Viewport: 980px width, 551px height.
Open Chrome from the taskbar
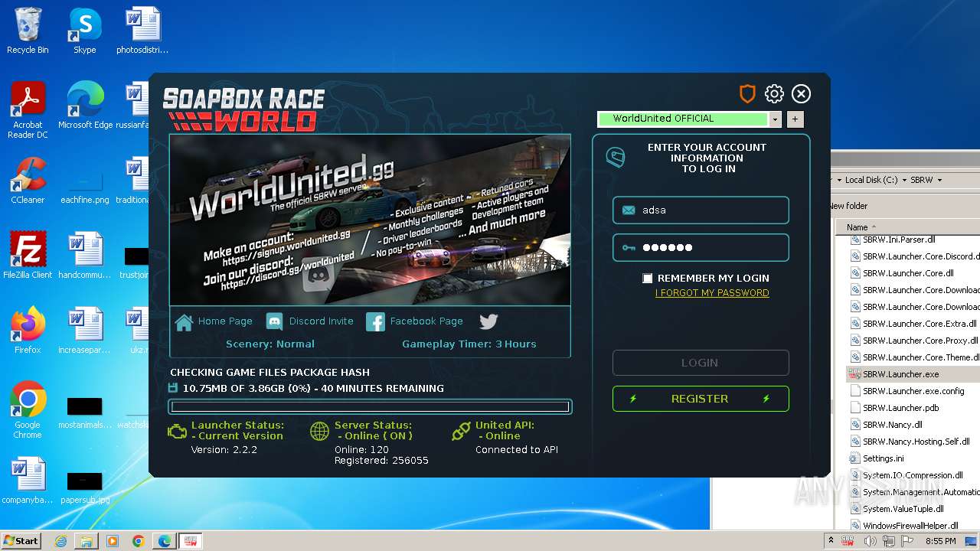point(138,541)
